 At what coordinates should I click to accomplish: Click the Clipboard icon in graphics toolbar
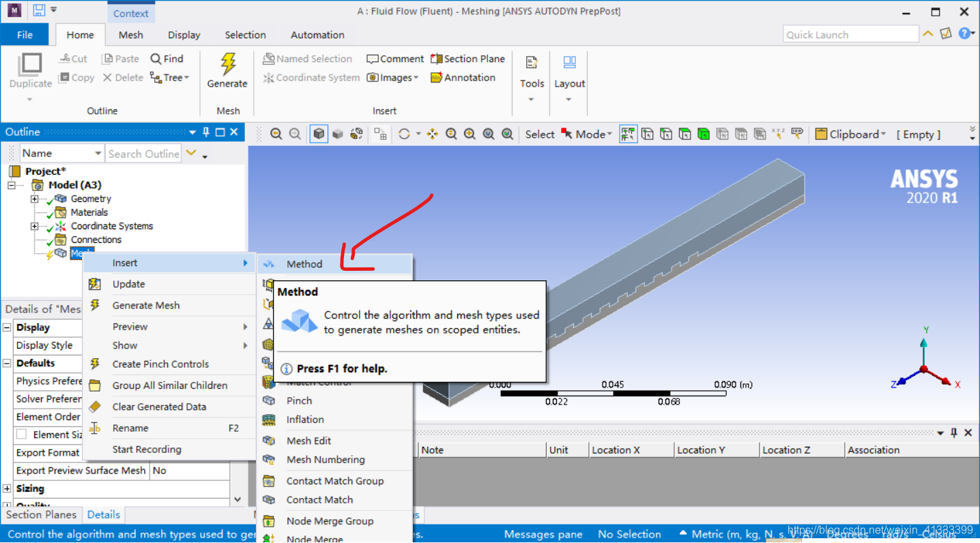pyautogui.click(x=821, y=134)
